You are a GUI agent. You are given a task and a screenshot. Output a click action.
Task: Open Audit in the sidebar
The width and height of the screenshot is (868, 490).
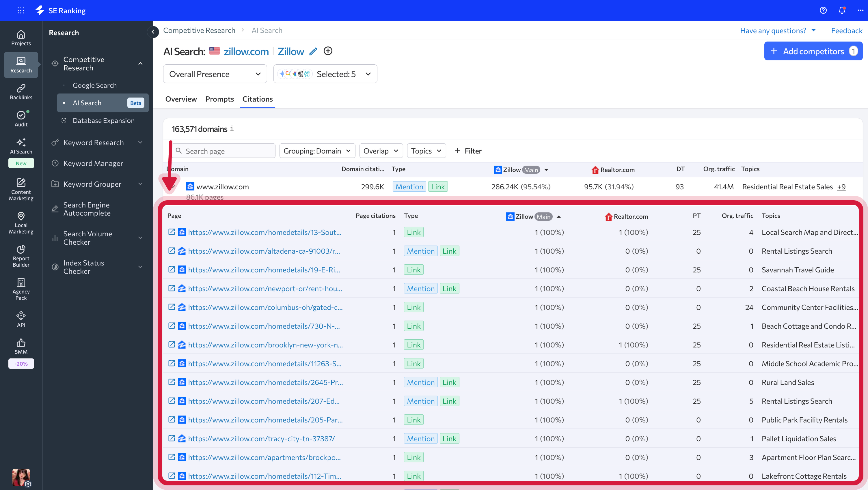21,119
